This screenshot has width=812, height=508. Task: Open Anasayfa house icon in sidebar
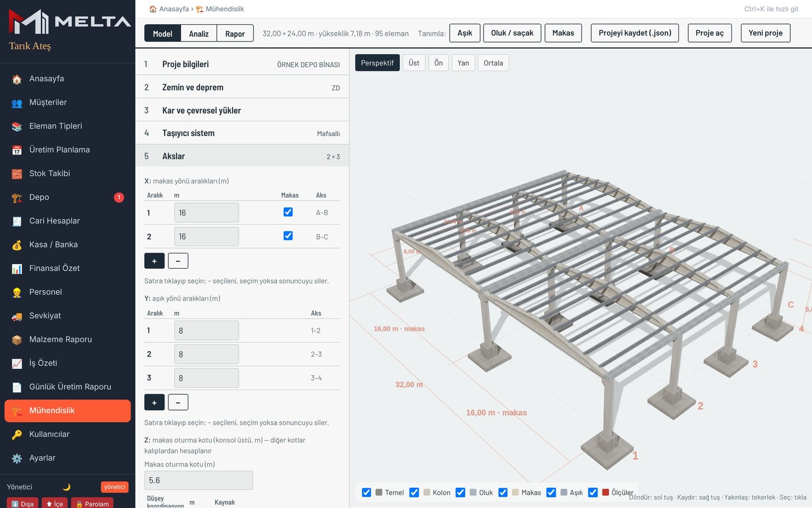click(17, 79)
